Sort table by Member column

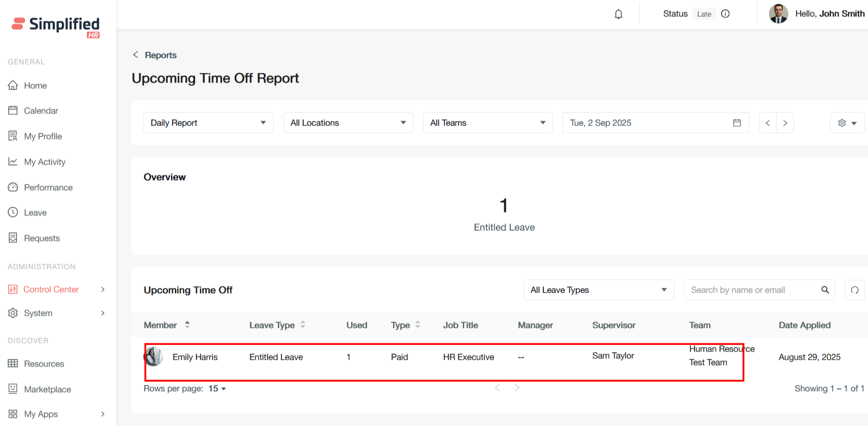(x=187, y=325)
